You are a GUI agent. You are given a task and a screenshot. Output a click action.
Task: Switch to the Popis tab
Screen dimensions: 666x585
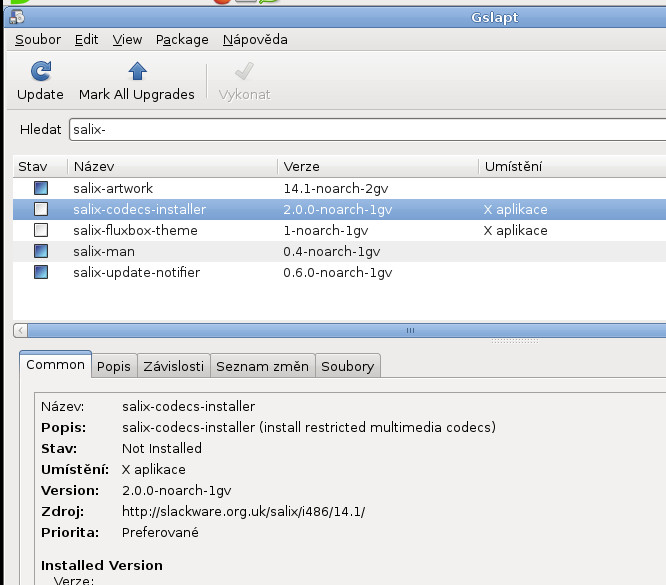114,366
